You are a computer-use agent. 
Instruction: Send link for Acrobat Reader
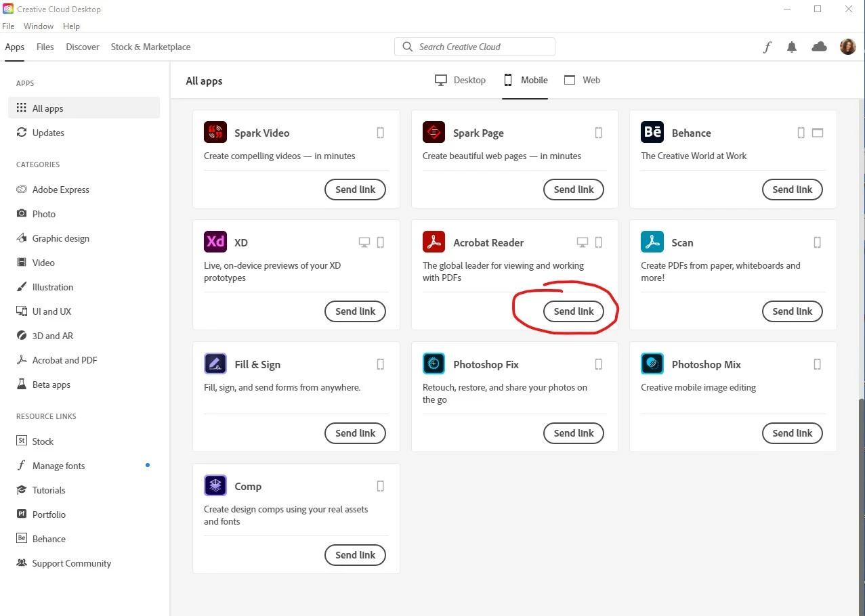574,311
